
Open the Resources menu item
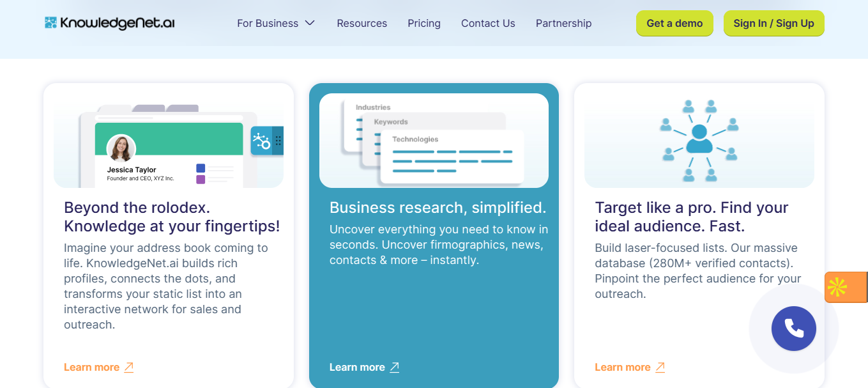[362, 23]
